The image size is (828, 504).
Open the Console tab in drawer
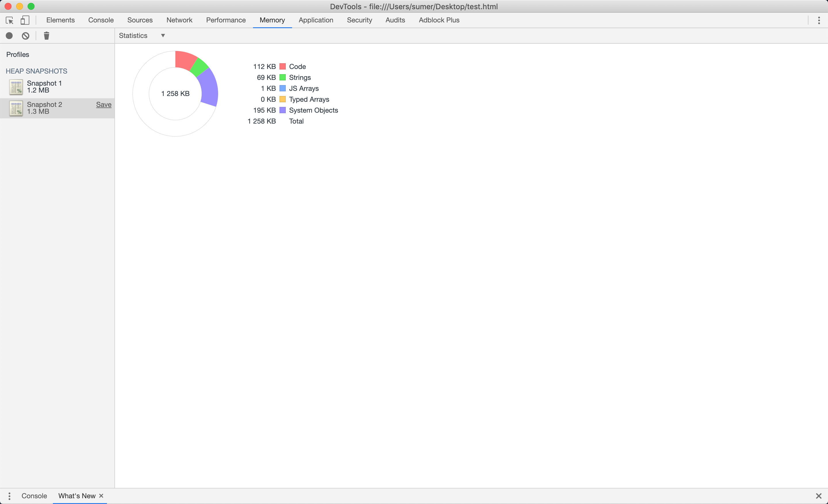(x=34, y=496)
